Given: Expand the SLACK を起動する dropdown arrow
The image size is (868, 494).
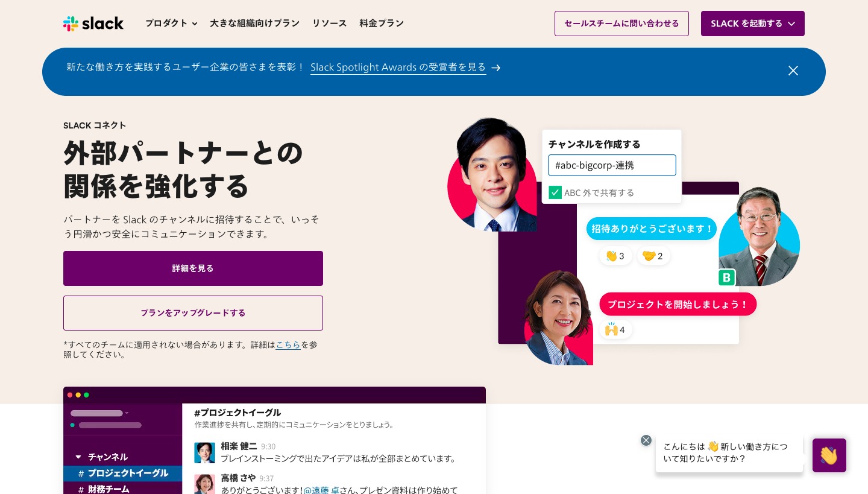Looking at the screenshot, I should coord(791,24).
